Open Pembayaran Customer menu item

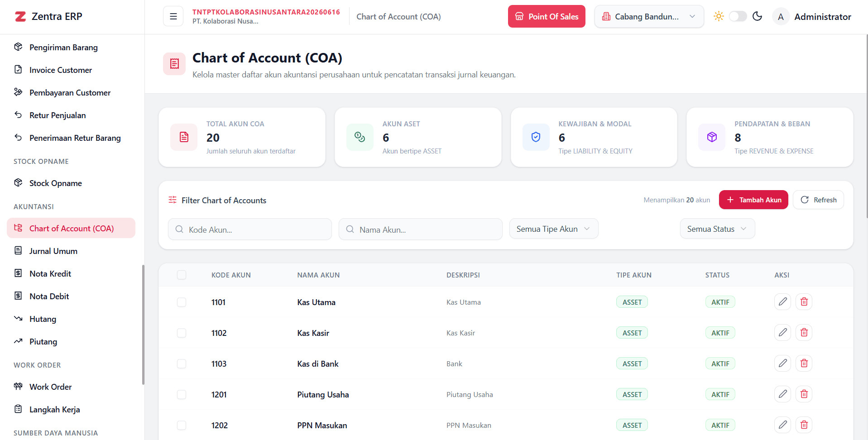[71, 92]
